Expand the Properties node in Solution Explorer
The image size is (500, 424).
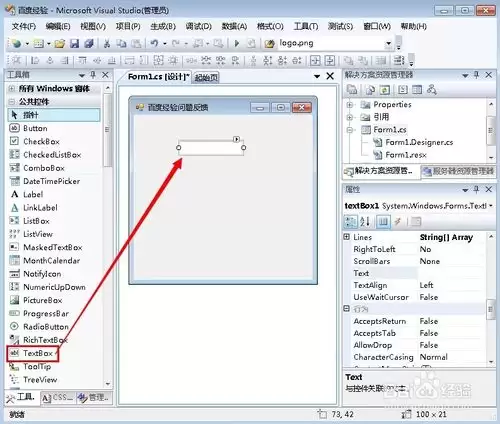tap(350, 105)
